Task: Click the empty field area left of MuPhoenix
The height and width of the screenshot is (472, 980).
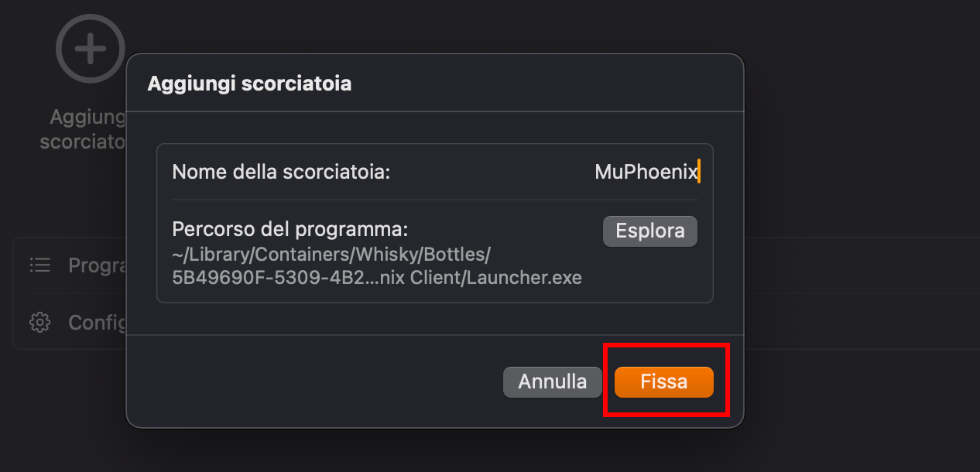Action: click(488, 172)
